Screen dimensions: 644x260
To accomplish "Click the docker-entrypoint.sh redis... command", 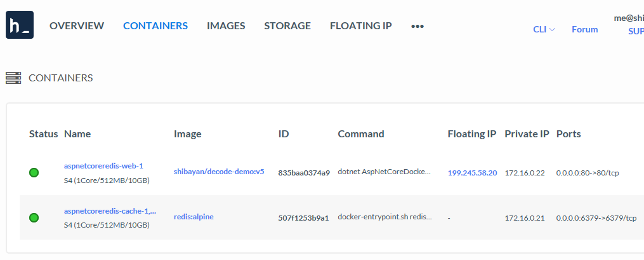I will (x=385, y=217).
